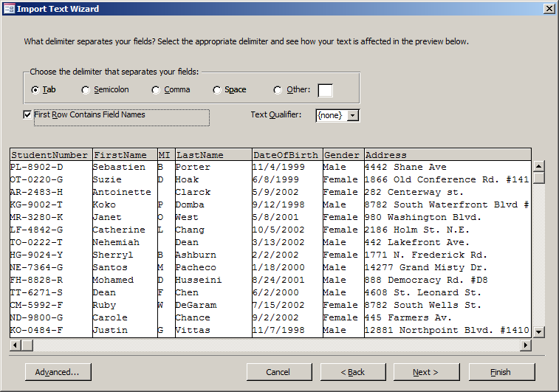Click address 14277 Grand Misty Dr.
Viewport: 559px width, 392px height.
(x=426, y=267)
